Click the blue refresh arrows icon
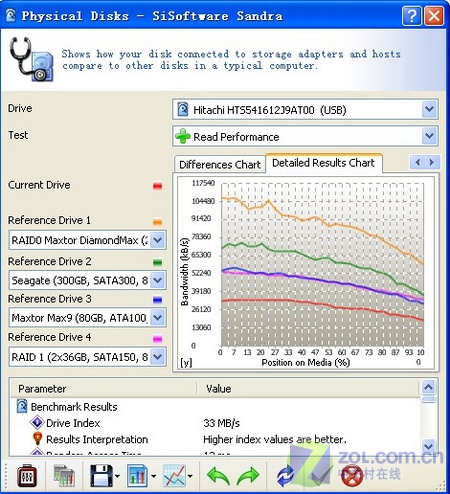 286,476
